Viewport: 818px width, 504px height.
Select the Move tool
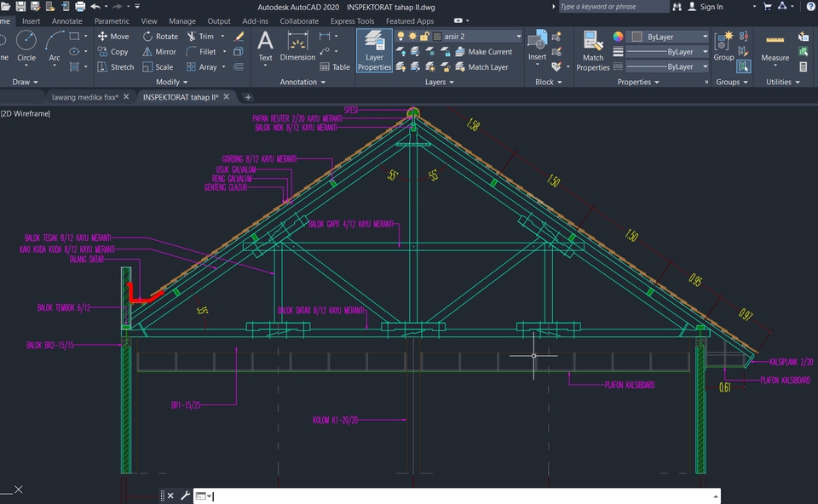(x=115, y=36)
